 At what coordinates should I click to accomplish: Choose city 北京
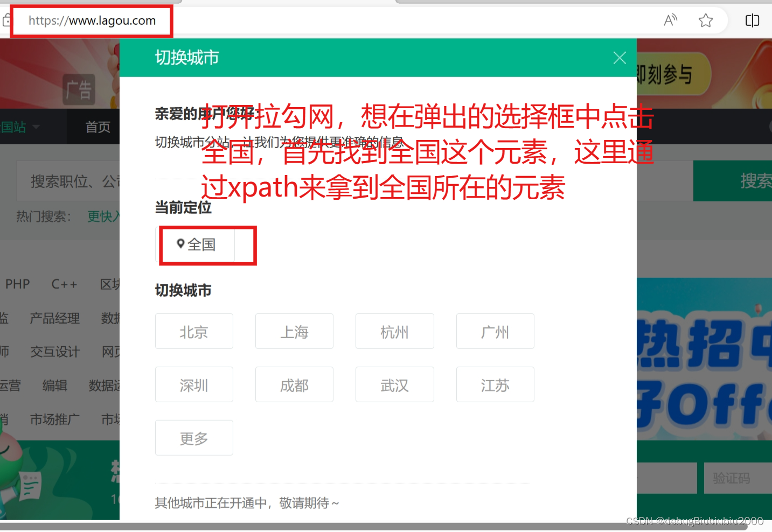pyautogui.click(x=194, y=331)
